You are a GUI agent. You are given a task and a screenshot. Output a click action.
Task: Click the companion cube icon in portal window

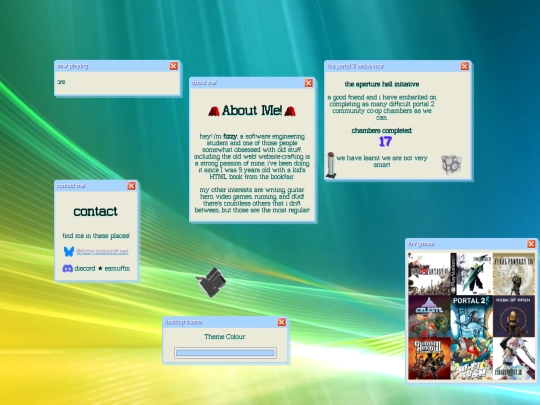[x=451, y=164]
